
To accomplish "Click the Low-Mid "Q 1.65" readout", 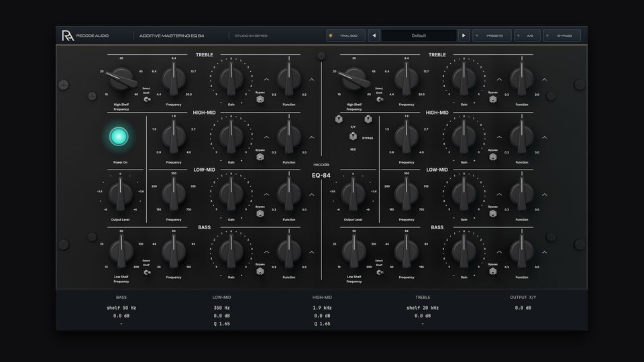I will click(x=222, y=324).
